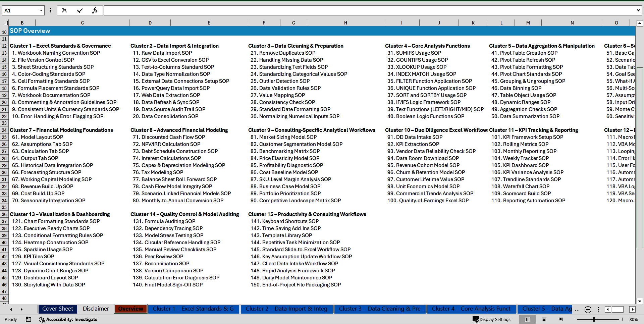The width and height of the screenshot is (644, 324).
Task: Toggle Normal view in the status bar
Action: (527, 319)
